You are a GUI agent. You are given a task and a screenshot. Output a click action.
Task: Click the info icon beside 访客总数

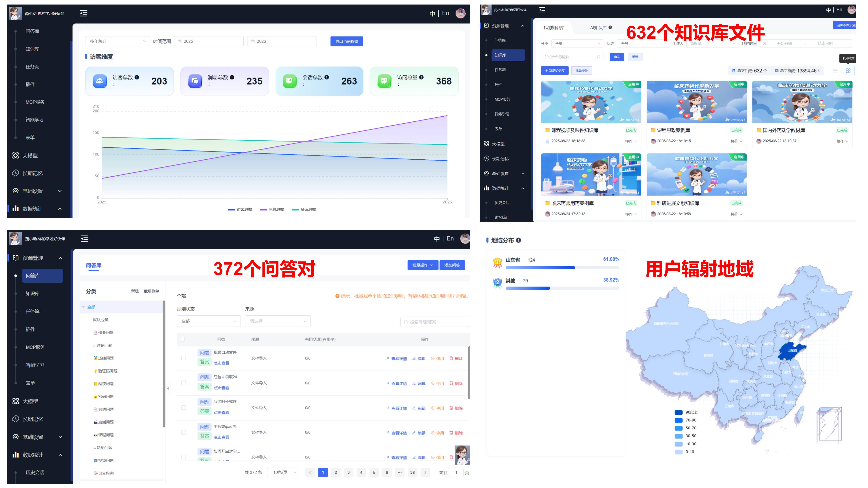[137, 77]
